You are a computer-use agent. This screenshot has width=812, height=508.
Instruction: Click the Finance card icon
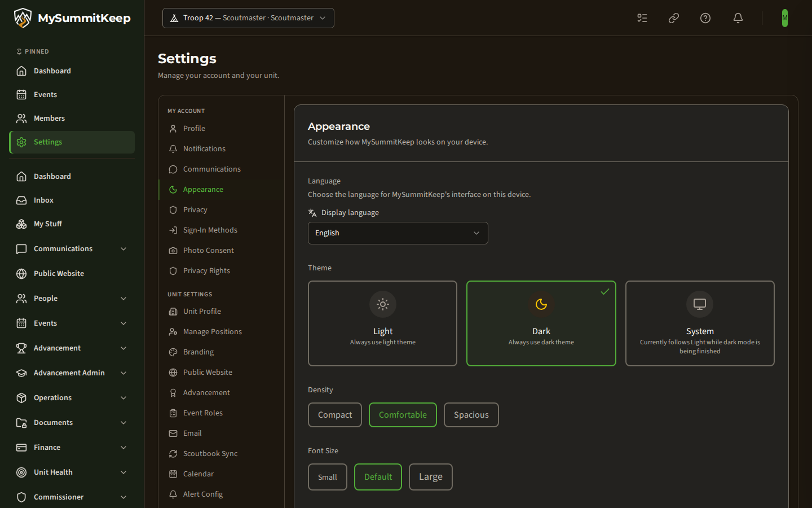point(21,448)
